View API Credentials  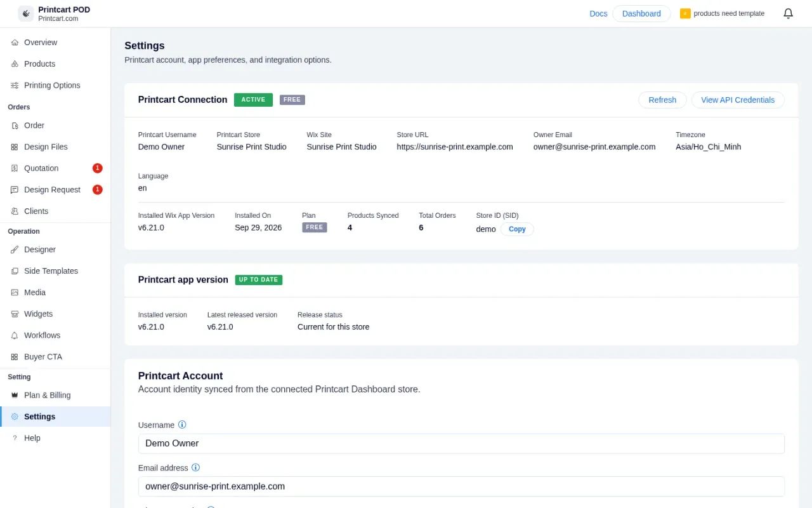(x=738, y=100)
